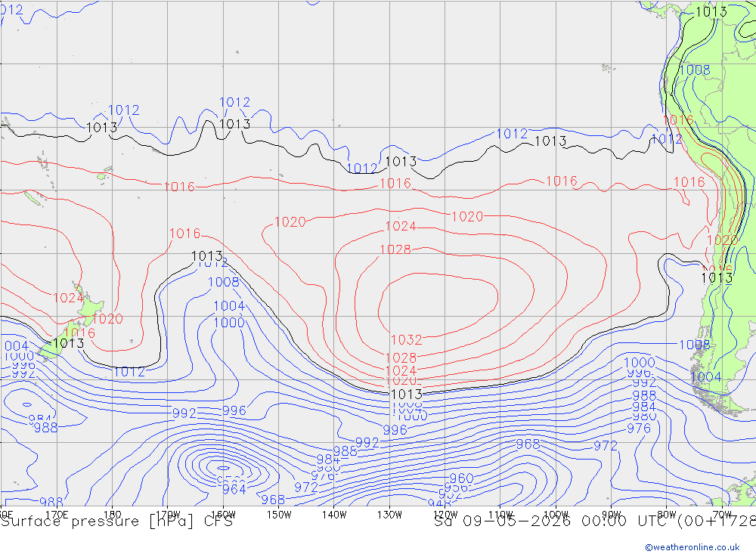The width and height of the screenshot is (756, 554).
Task: Click the 70W longitude axis label
Action: [x=722, y=515]
